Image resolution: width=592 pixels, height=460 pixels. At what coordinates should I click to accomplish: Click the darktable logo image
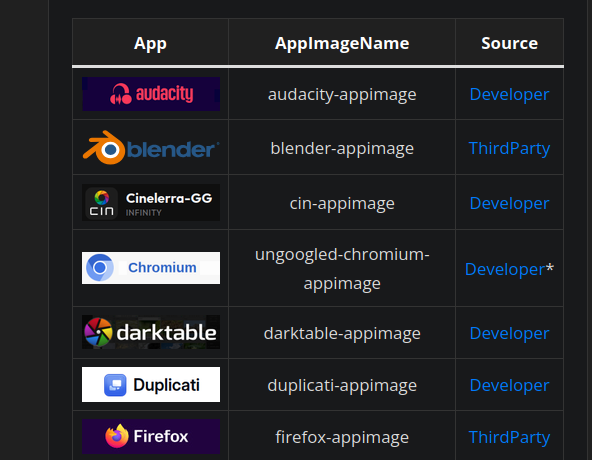pyautogui.click(x=151, y=332)
